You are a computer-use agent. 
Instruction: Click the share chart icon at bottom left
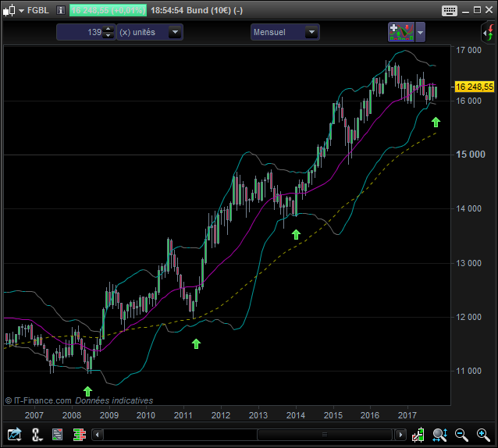pos(13,435)
